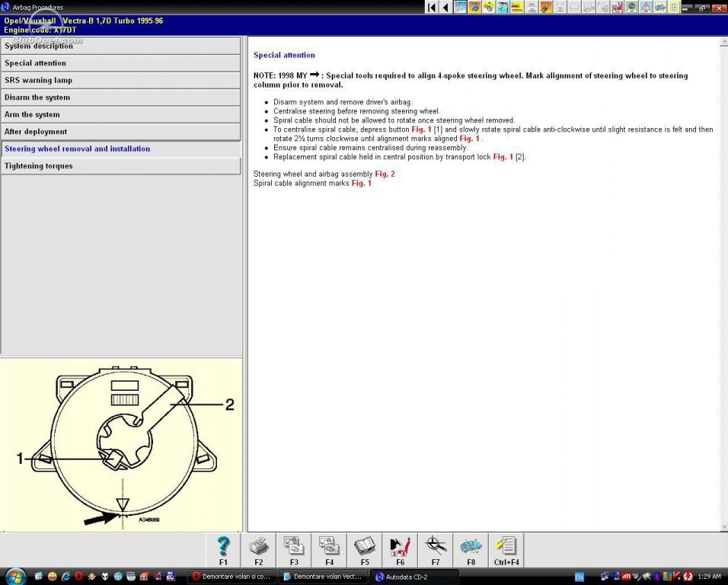
Task: Click the Bluetooth tray icon
Action: click(x=656, y=577)
